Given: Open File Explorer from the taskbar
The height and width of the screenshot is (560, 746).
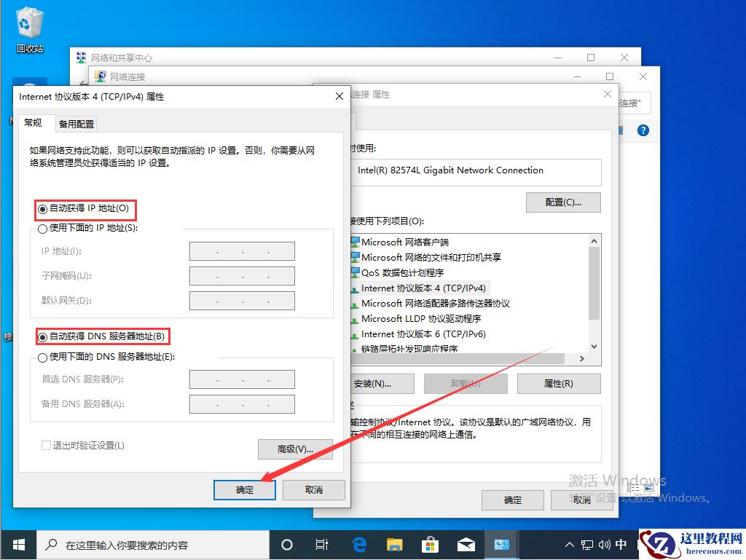Looking at the screenshot, I should 394,544.
